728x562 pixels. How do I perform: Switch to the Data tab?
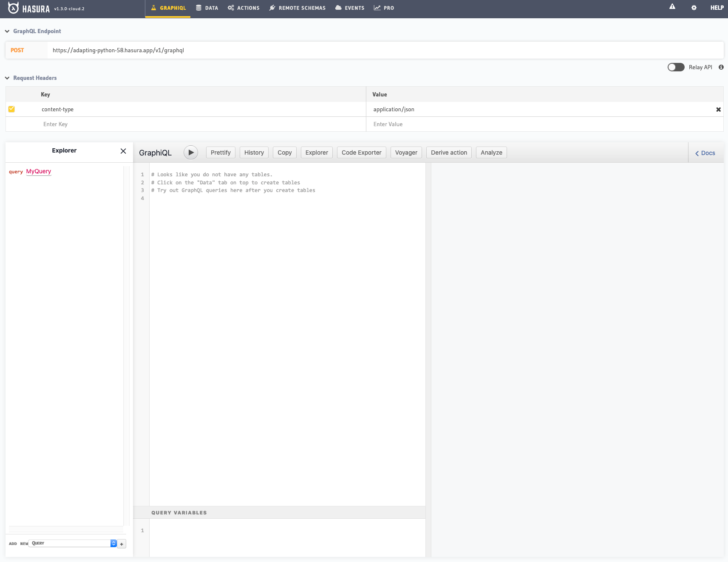(x=207, y=8)
